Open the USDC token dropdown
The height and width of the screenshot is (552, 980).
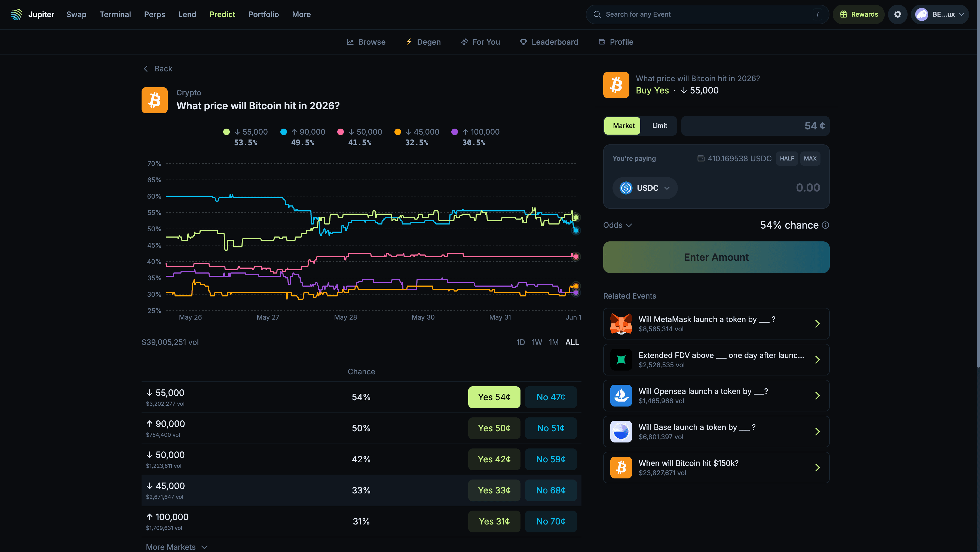pyautogui.click(x=645, y=188)
